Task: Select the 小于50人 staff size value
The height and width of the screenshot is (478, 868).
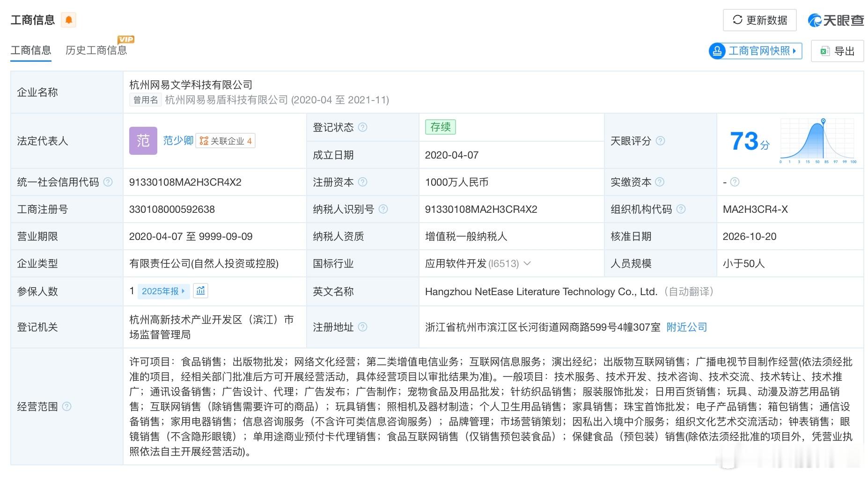Action: coord(743,263)
